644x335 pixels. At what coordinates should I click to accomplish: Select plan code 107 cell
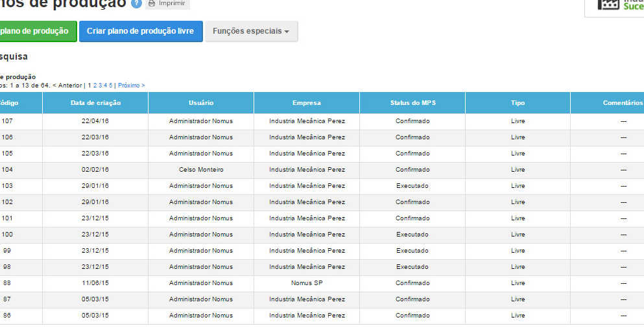pos(21,121)
